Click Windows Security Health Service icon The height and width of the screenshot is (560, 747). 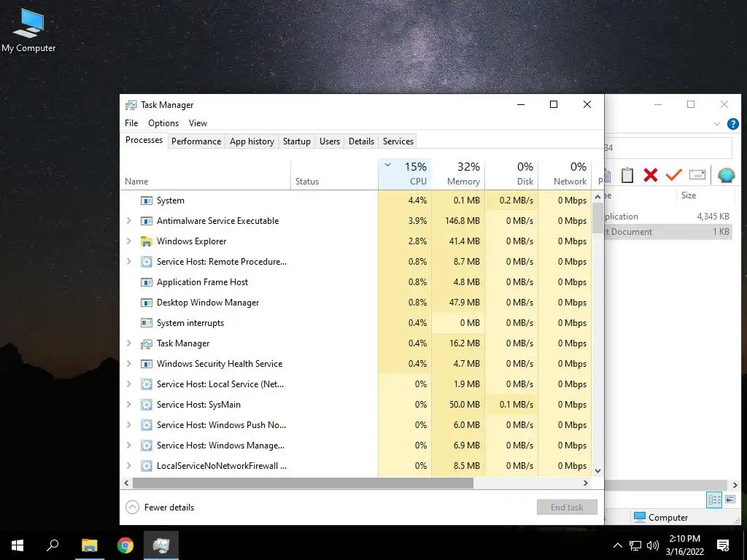tap(146, 364)
